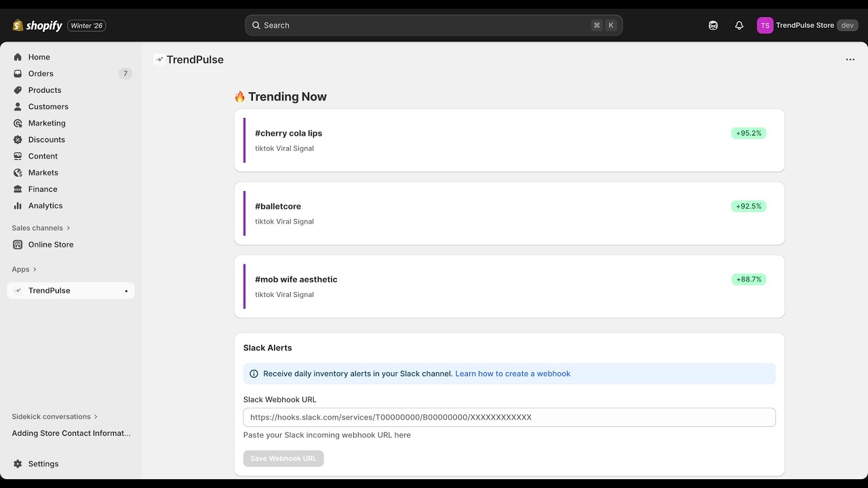Click the TrendPulse pulse icon in page header
868x488 pixels.
pyautogui.click(x=159, y=60)
